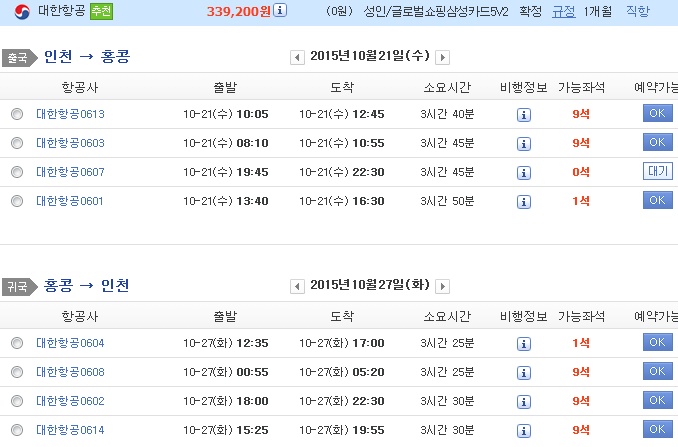Click the 인천 → 홍콩 route heading
The height and width of the screenshot is (447, 678).
pos(87,57)
